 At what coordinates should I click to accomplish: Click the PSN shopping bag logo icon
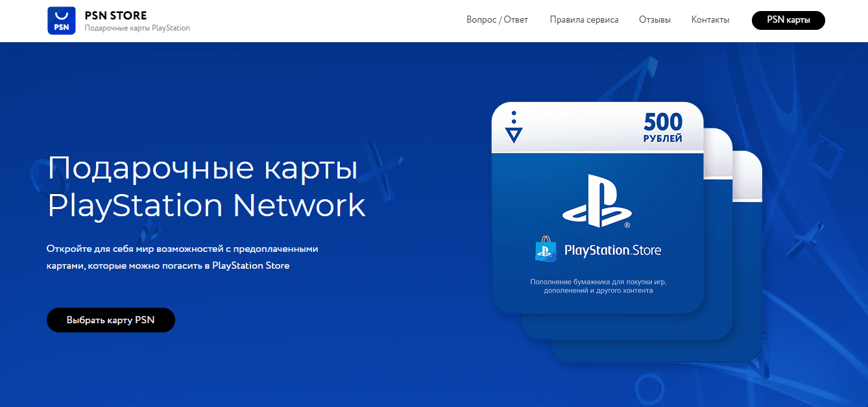point(62,21)
